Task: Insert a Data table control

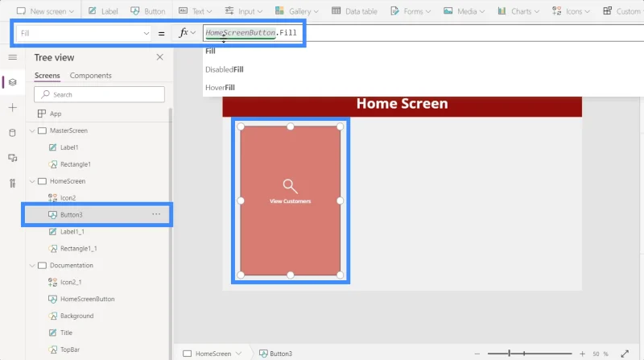Action: click(x=354, y=11)
